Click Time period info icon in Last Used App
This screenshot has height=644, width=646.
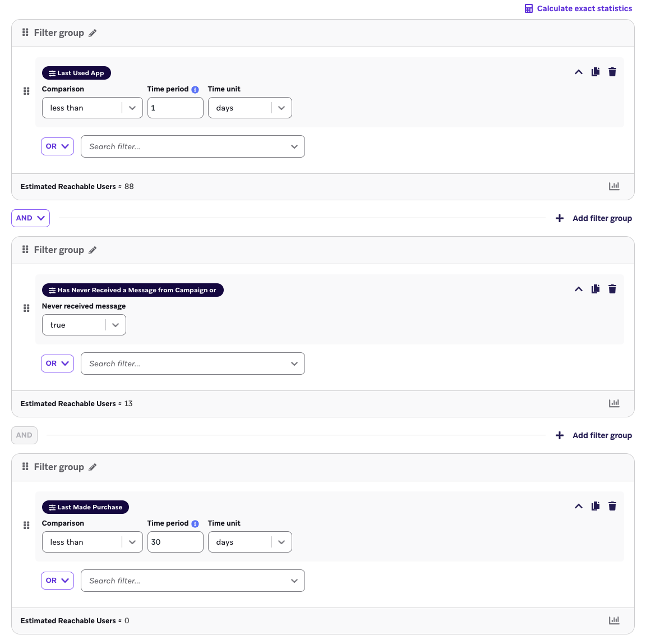(x=195, y=90)
